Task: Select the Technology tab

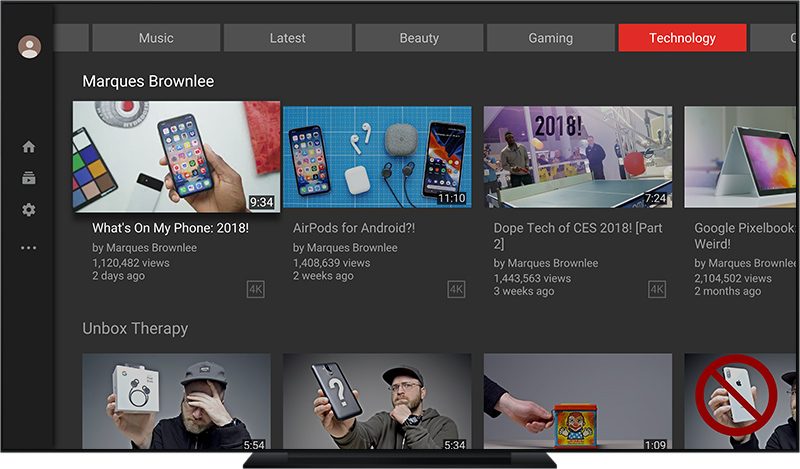Action: tap(682, 38)
